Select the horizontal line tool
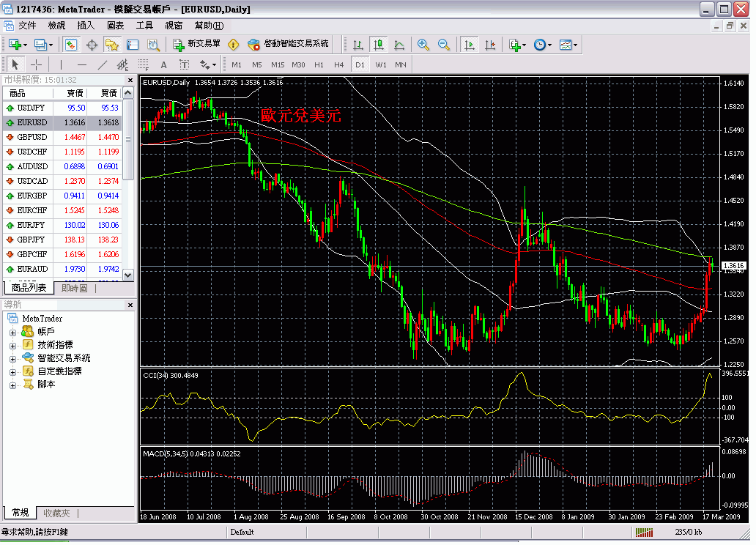 pos(82,64)
